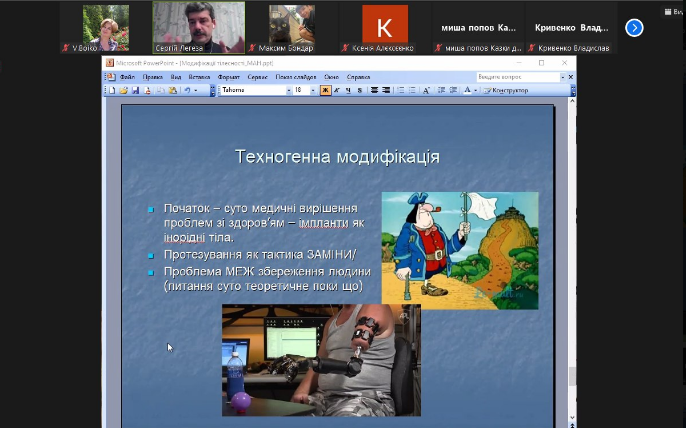
Task: Open the Формат menu
Action: [x=228, y=77]
